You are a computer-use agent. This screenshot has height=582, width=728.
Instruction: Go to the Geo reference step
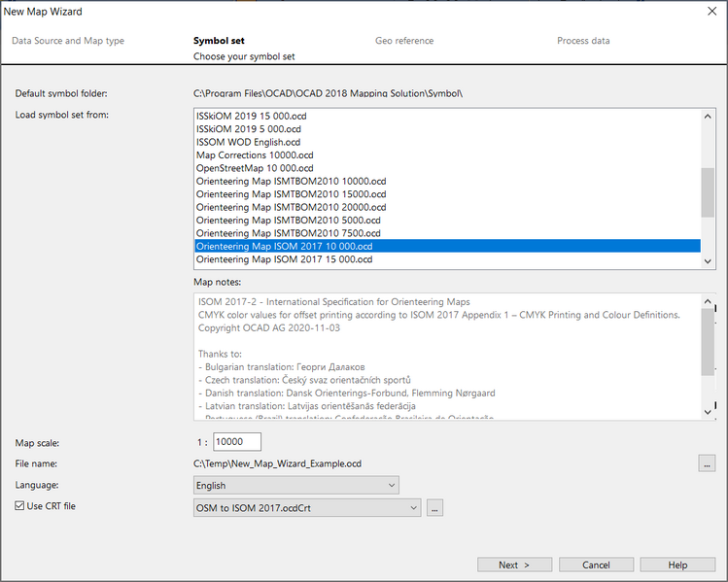[x=404, y=41]
